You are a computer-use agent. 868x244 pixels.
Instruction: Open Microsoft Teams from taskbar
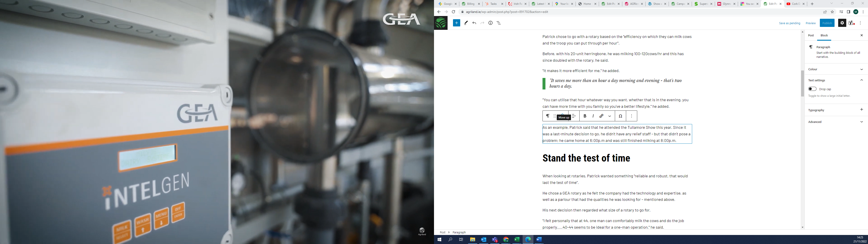495,240
